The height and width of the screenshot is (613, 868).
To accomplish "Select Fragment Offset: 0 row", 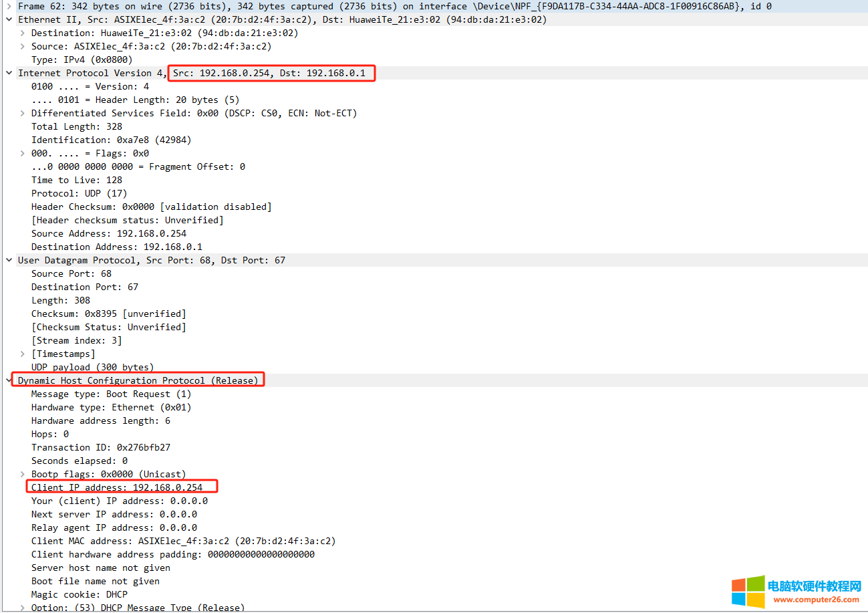I will tap(138, 166).
